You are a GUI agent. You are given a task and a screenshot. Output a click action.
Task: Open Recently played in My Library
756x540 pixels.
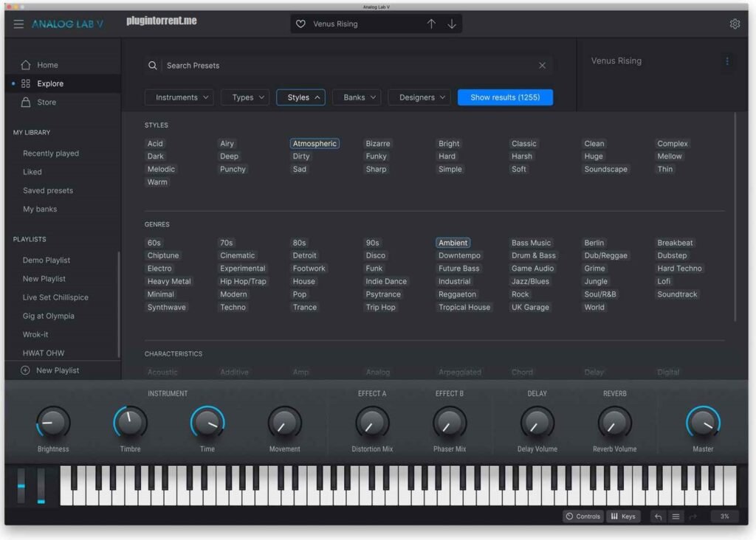click(51, 153)
